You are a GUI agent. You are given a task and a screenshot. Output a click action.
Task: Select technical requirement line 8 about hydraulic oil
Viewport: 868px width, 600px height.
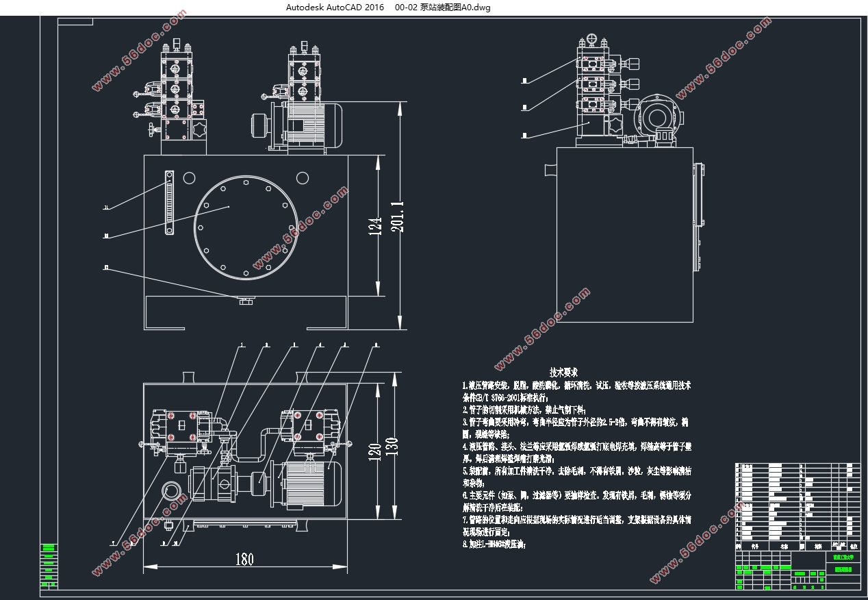pos(494,546)
